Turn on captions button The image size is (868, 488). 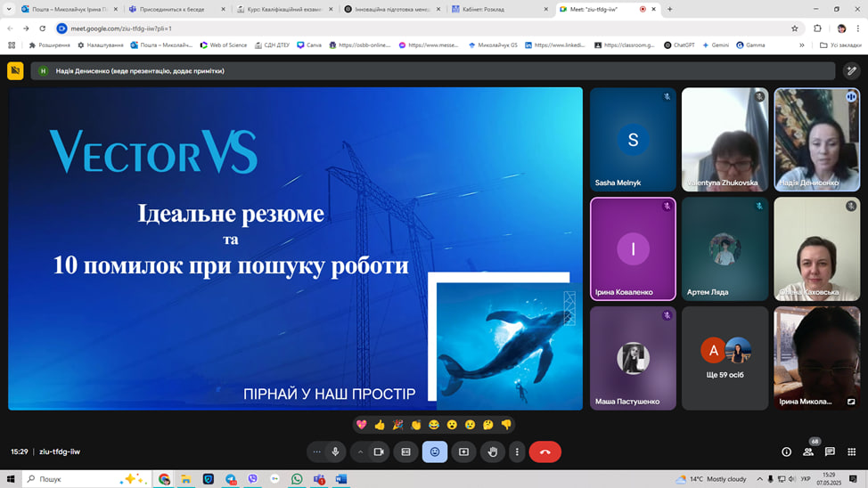(405, 452)
